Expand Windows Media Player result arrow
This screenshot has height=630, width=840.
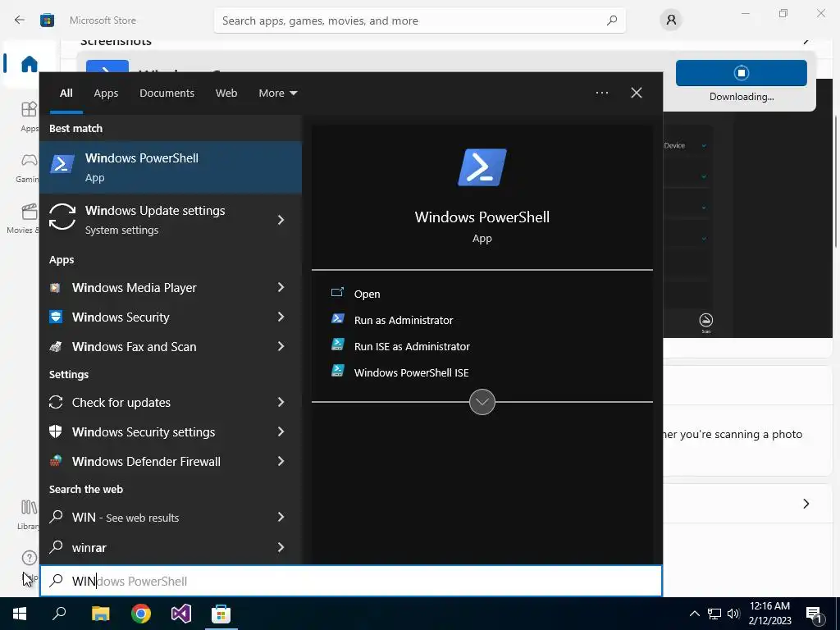pyautogui.click(x=281, y=287)
